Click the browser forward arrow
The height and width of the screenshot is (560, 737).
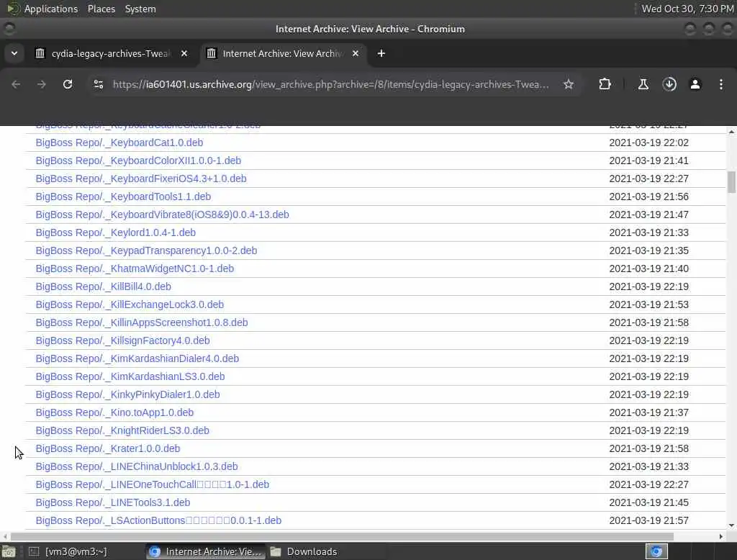tap(41, 84)
